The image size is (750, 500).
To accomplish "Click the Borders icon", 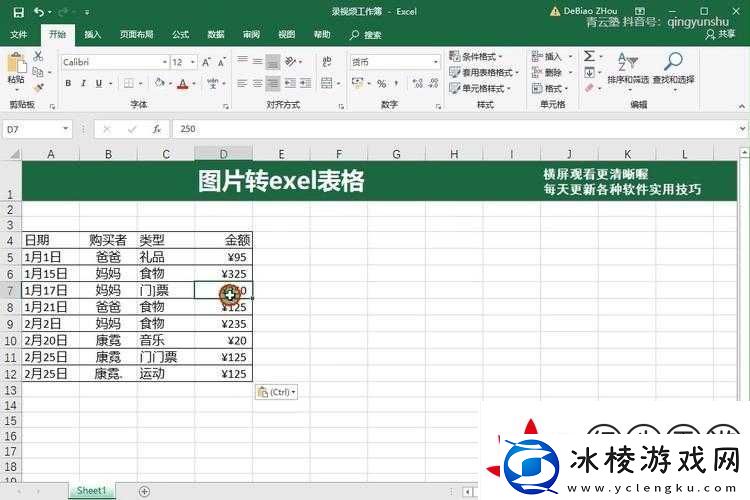I will pyautogui.click(x=129, y=83).
